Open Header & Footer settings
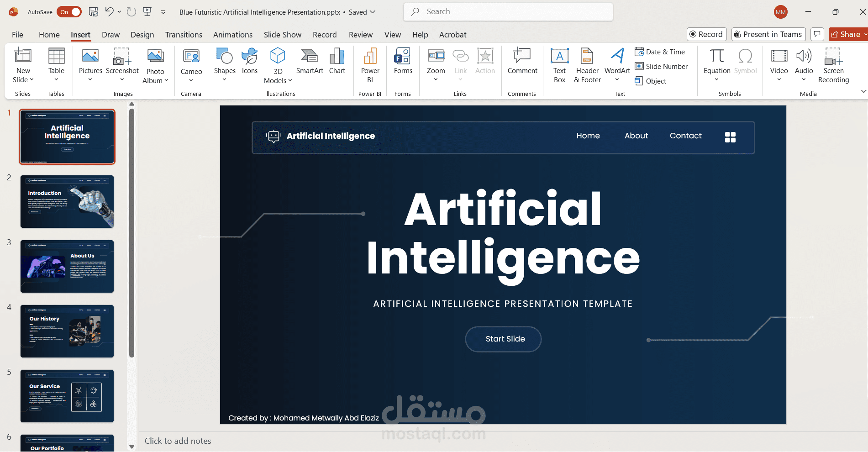868x452 pixels. click(x=587, y=66)
